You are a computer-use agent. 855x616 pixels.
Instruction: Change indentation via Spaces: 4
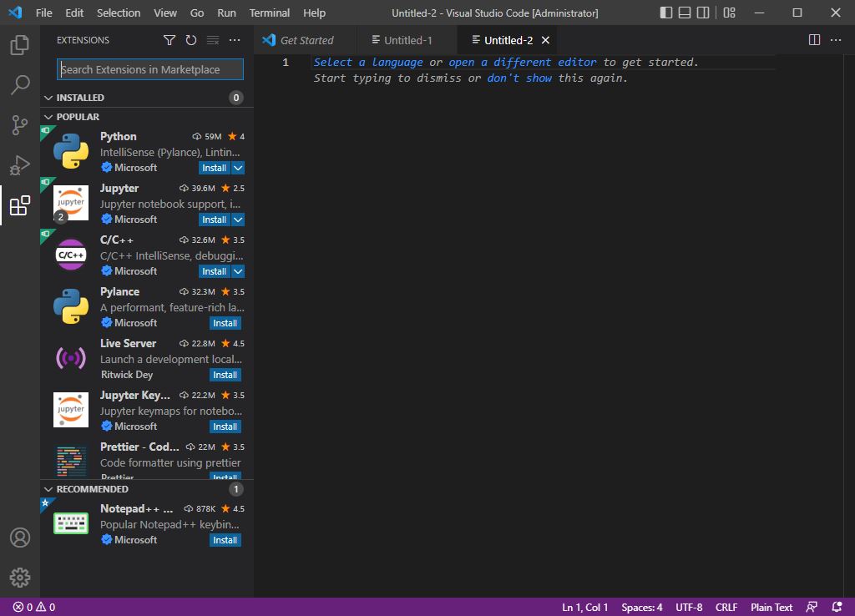coord(642,608)
